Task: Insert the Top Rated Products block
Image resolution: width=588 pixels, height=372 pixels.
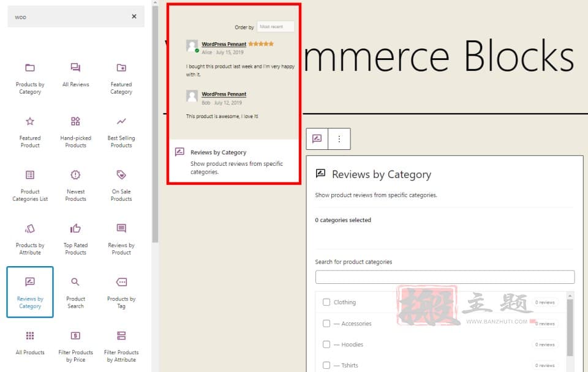Action: (x=75, y=239)
